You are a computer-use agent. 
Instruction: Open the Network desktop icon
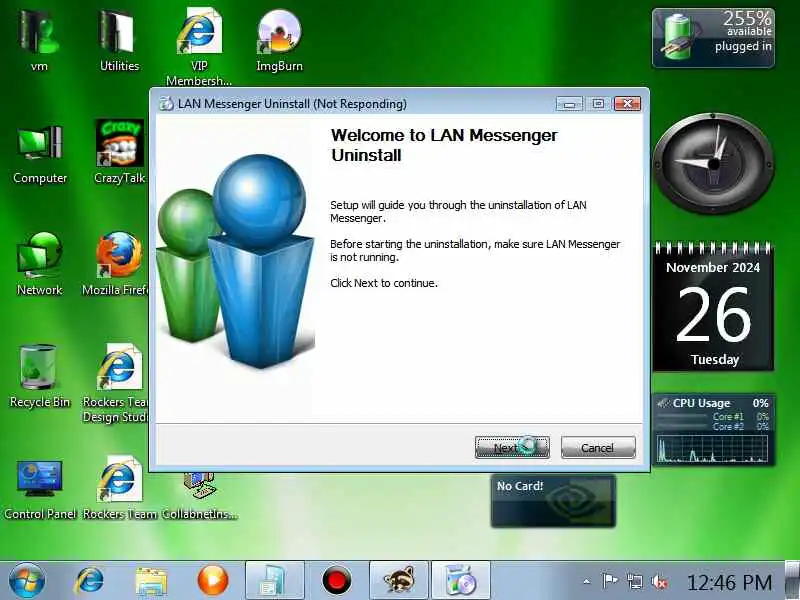point(40,264)
